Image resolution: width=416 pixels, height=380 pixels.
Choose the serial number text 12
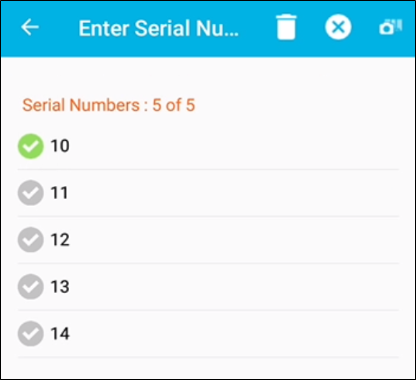60,240
